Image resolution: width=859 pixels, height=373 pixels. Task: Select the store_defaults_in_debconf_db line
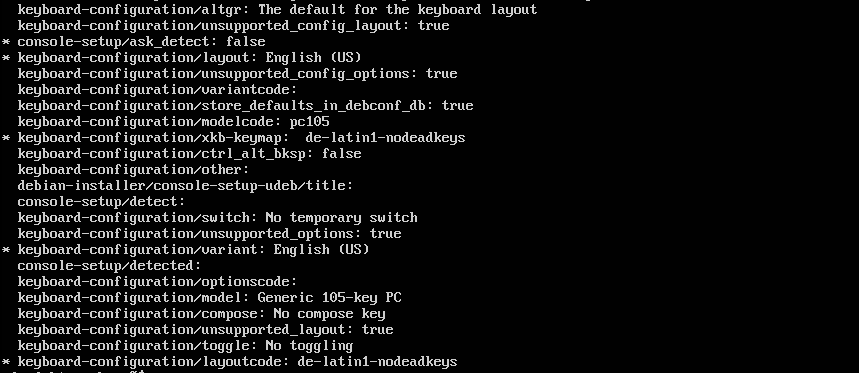point(245,106)
